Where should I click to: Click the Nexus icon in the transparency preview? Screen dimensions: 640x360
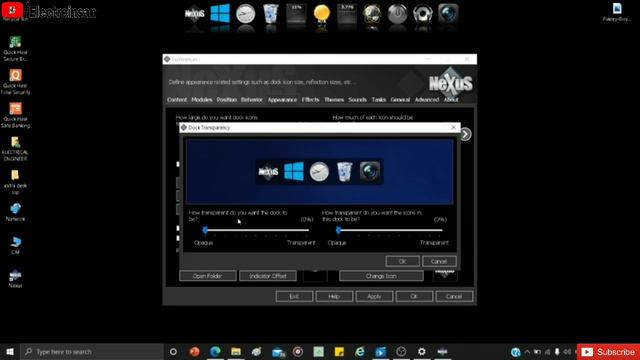coord(268,171)
